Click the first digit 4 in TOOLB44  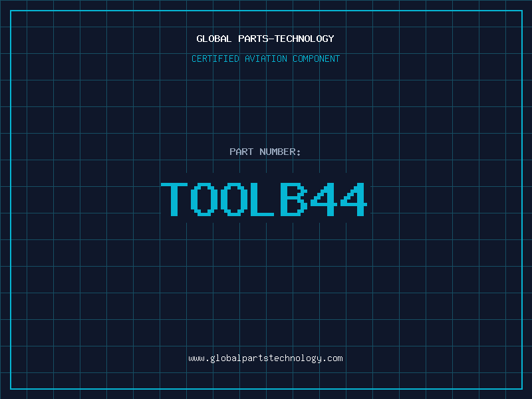[x=323, y=199]
